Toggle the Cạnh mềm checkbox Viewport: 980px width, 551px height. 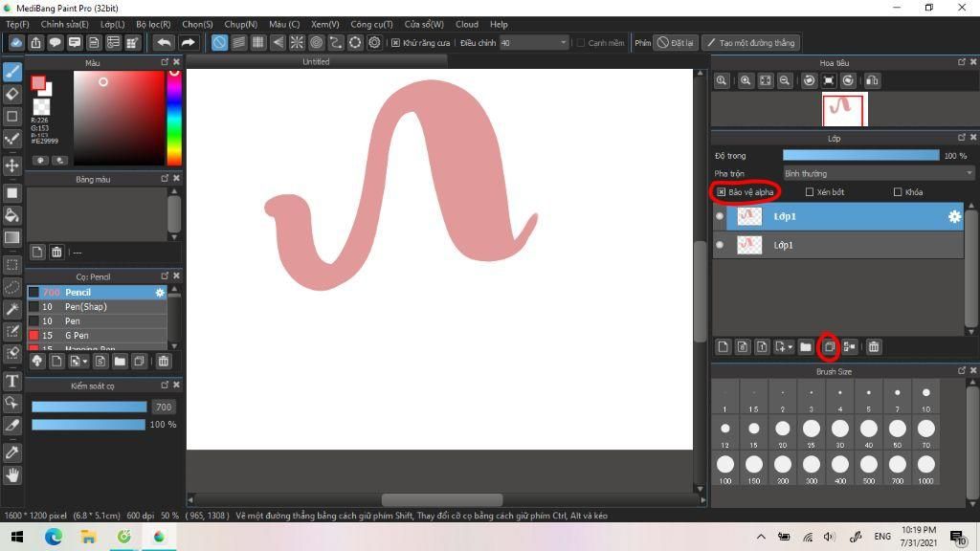pyautogui.click(x=581, y=42)
